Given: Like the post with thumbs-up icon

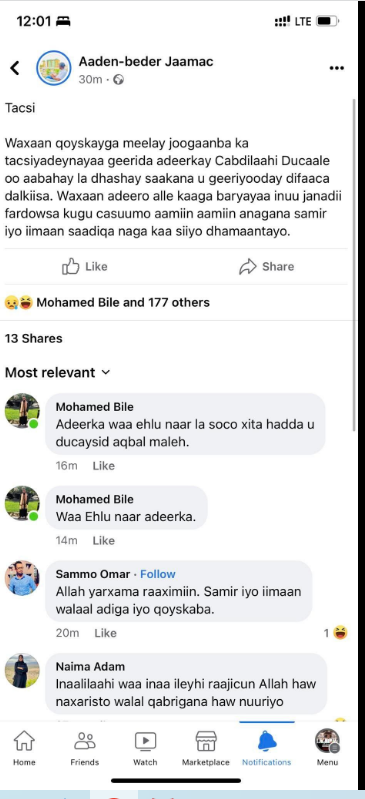Looking at the screenshot, I should [85, 267].
